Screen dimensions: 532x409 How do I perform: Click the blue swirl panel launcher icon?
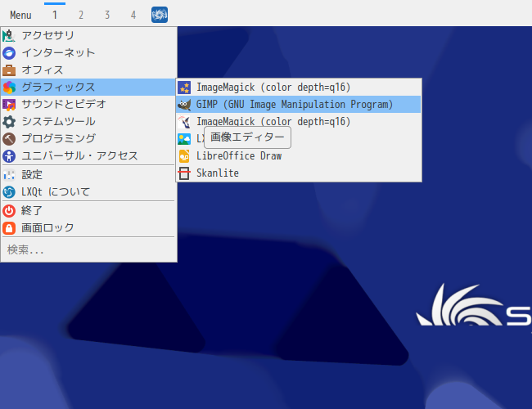coord(160,15)
